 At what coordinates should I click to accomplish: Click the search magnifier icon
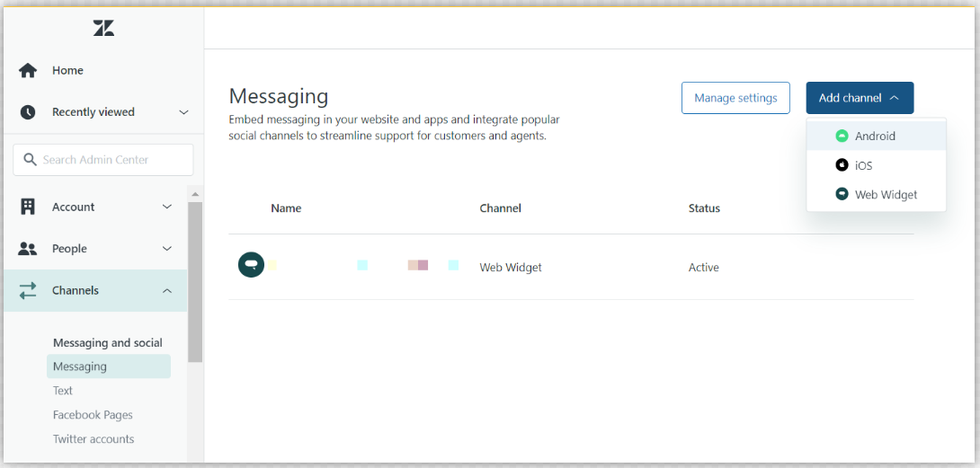(x=31, y=160)
